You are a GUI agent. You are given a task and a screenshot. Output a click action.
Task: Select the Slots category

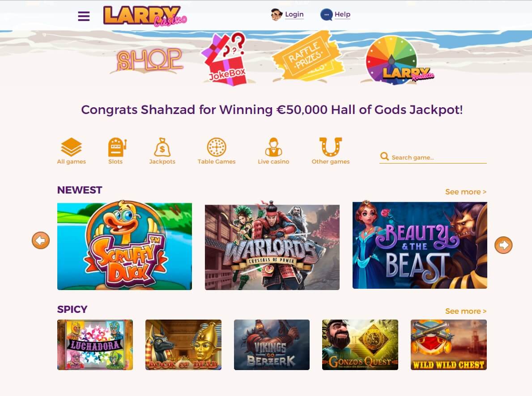[x=116, y=151]
